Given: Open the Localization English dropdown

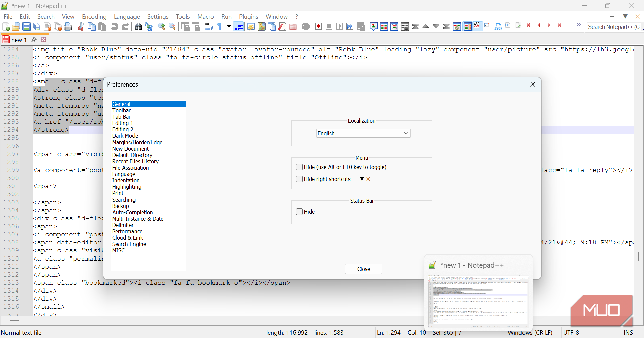Looking at the screenshot, I should coord(363,133).
